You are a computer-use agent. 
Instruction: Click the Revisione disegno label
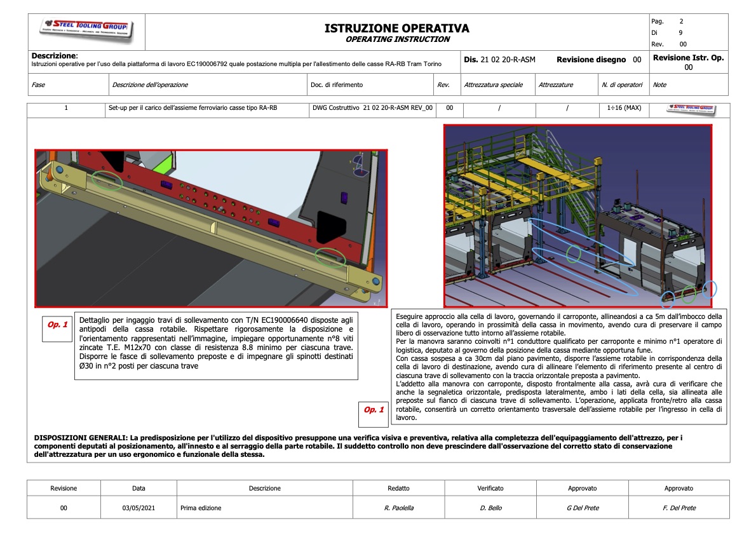pos(591,60)
